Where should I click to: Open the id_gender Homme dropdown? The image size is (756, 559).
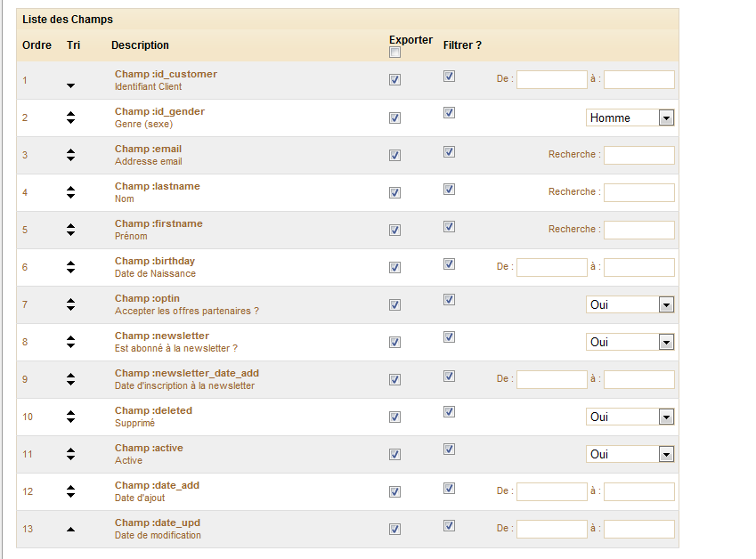coord(630,117)
